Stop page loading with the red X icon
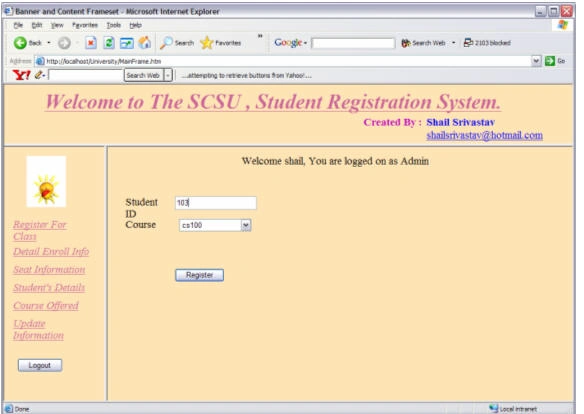Viewport: 584px width, 414px height. point(91,43)
